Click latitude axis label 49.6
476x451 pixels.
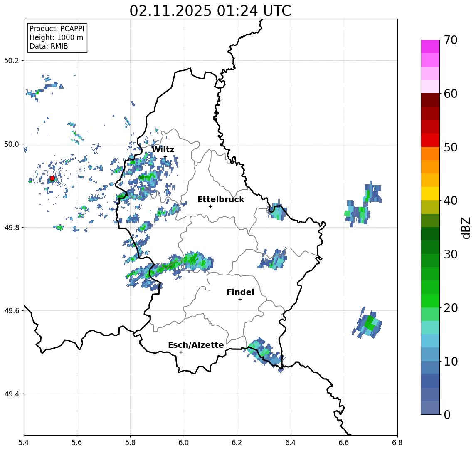pyautogui.click(x=12, y=311)
